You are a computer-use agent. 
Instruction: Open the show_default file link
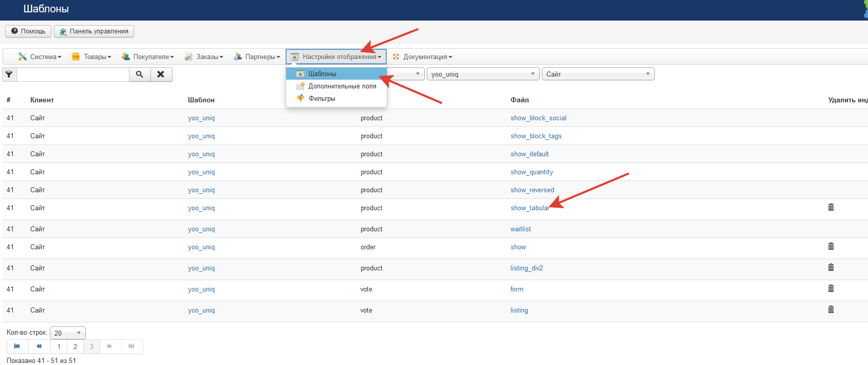pyautogui.click(x=530, y=154)
